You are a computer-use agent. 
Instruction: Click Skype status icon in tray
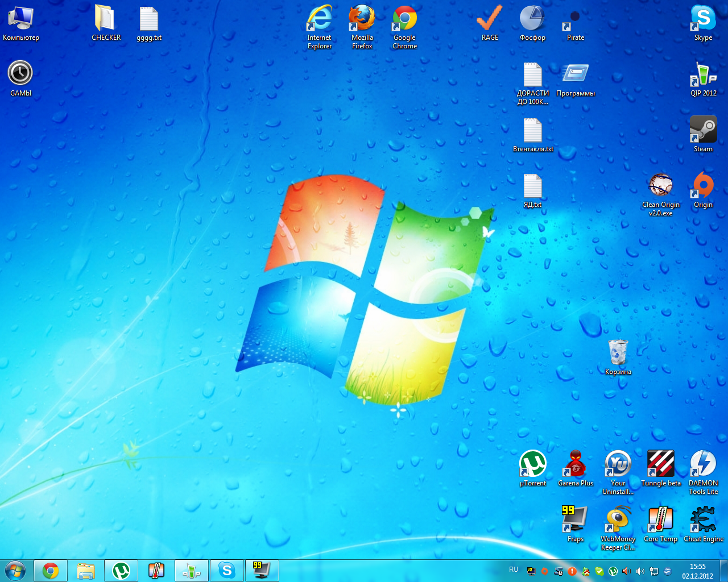click(599, 571)
